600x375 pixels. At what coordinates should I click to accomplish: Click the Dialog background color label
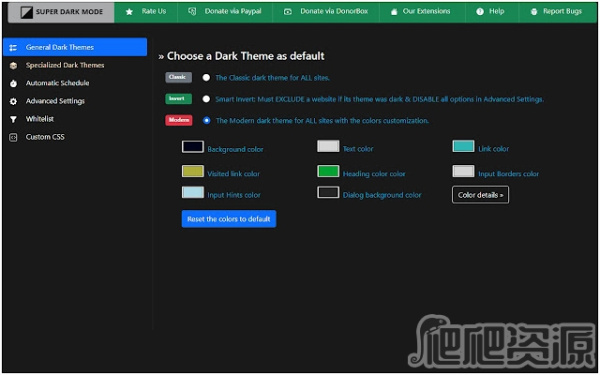382,195
